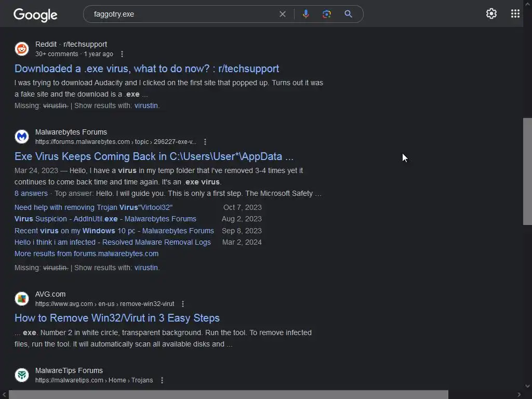The image size is (532, 399).
Task: Open more options for Reddit result
Action: pyautogui.click(x=122, y=54)
